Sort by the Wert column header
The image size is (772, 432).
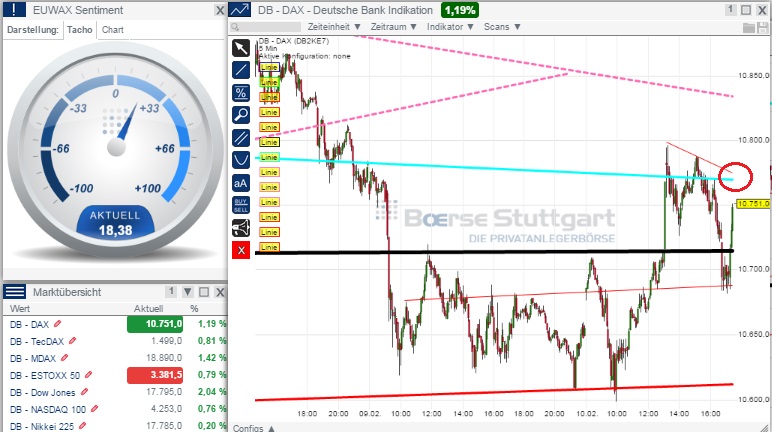20,309
